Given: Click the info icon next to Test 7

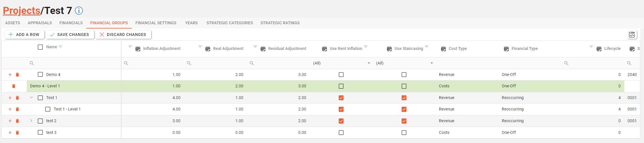Looking at the screenshot, I should point(79,11).
